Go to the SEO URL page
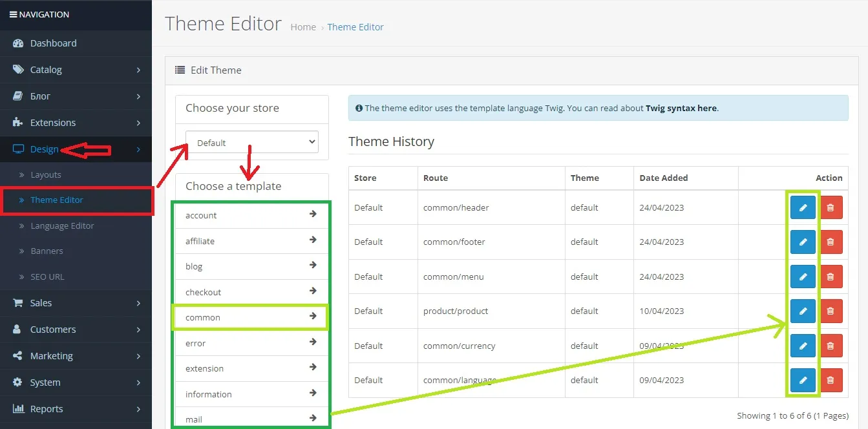 47,277
